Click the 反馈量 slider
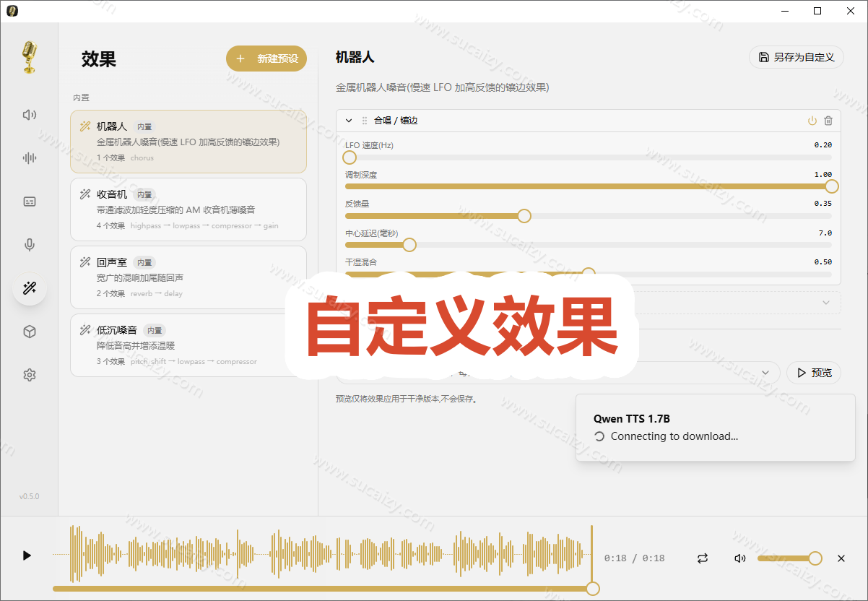 tap(589, 216)
